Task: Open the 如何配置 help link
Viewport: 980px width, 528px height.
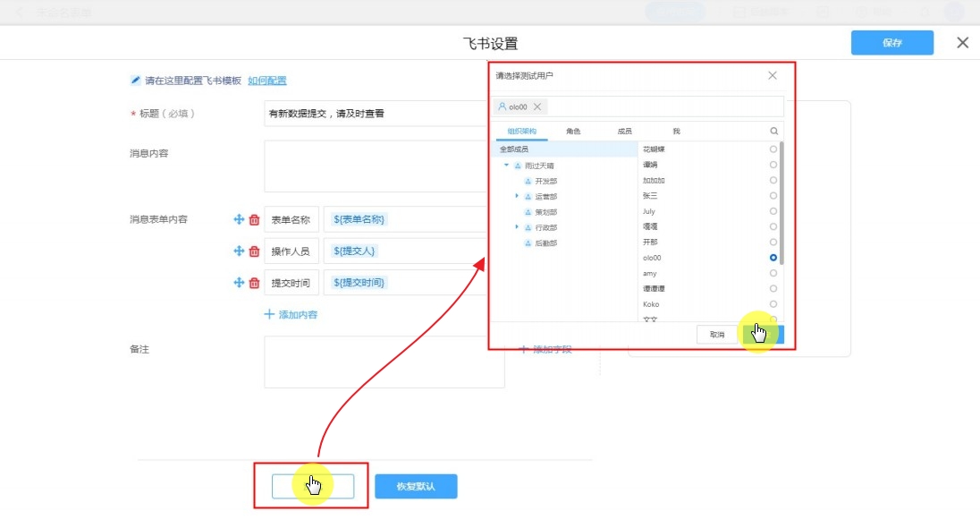Action: [267, 81]
